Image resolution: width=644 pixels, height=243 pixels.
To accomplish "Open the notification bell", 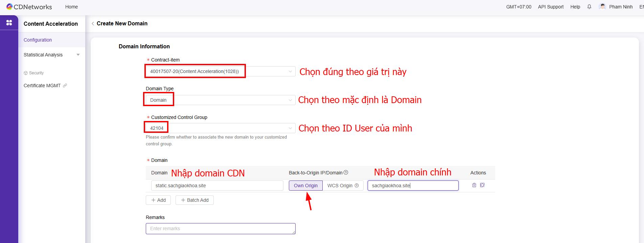I will (x=589, y=7).
